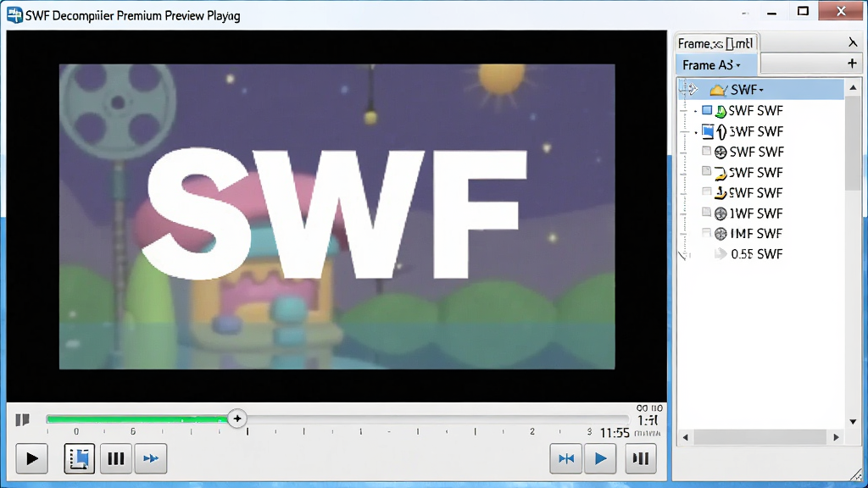The width and height of the screenshot is (868, 488).
Task: Toggle the blue flag checkbox on the 3WF SWF row
Action: (x=708, y=131)
